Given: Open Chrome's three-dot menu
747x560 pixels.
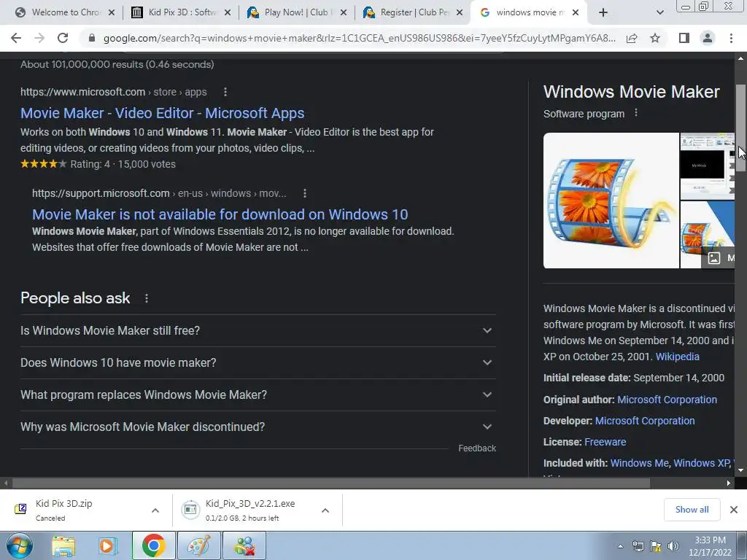Looking at the screenshot, I should [x=731, y=38].
